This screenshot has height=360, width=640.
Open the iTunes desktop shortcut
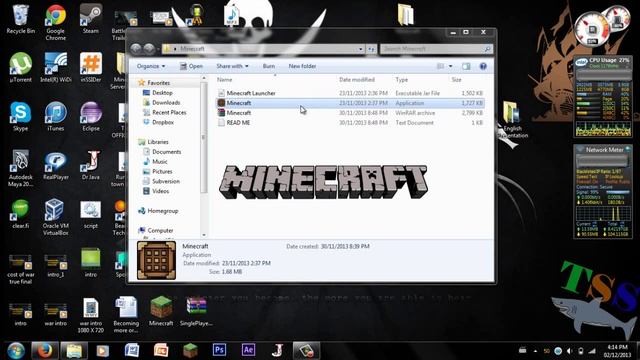point(56,116)
